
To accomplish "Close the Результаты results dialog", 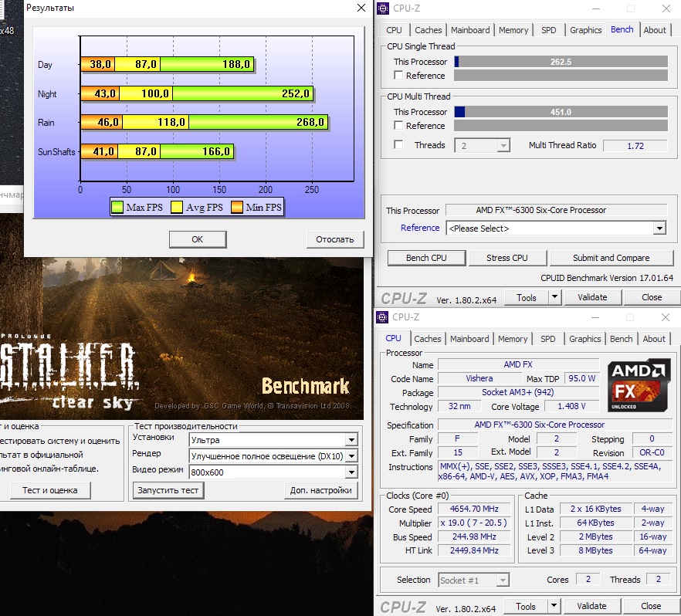I will tap(361, 8).
